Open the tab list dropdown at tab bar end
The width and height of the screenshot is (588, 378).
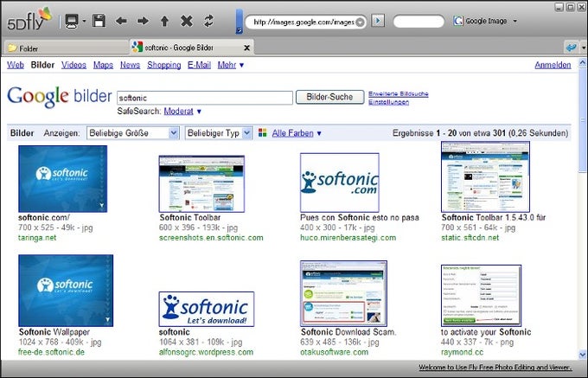(x=583, y=48)
